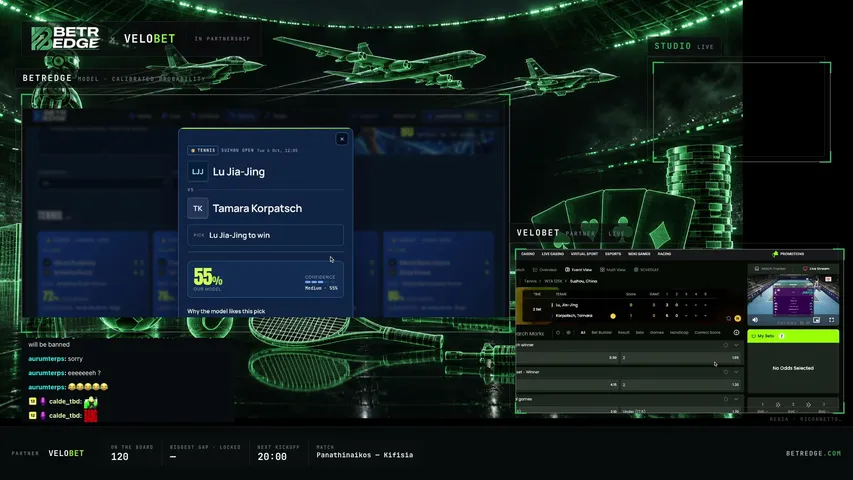Toggle picture-in-picture on live stream

tap(817, 320)
